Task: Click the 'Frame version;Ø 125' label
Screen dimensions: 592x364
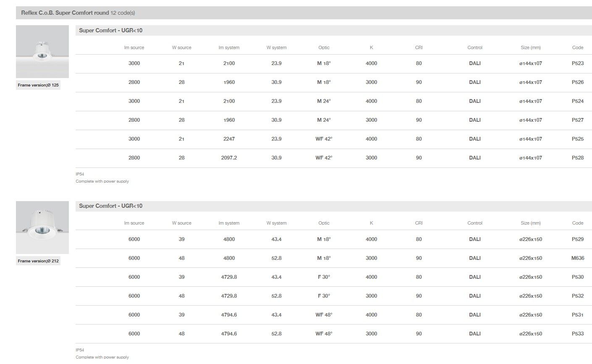Action: point(38,85)
